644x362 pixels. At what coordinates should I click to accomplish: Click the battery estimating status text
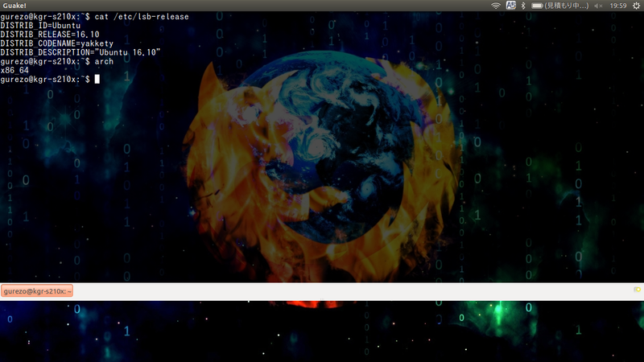pos(567,6)
